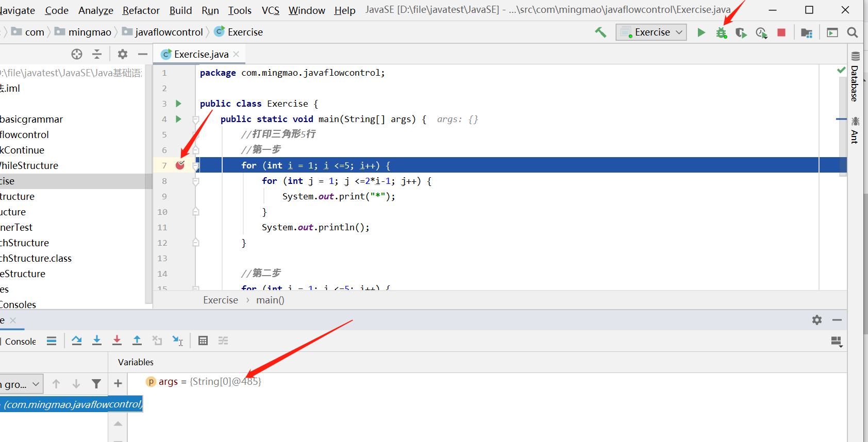The image size is (868, 442).
Task: Open the Refactor menu
Action: click(x=141, y=10)
